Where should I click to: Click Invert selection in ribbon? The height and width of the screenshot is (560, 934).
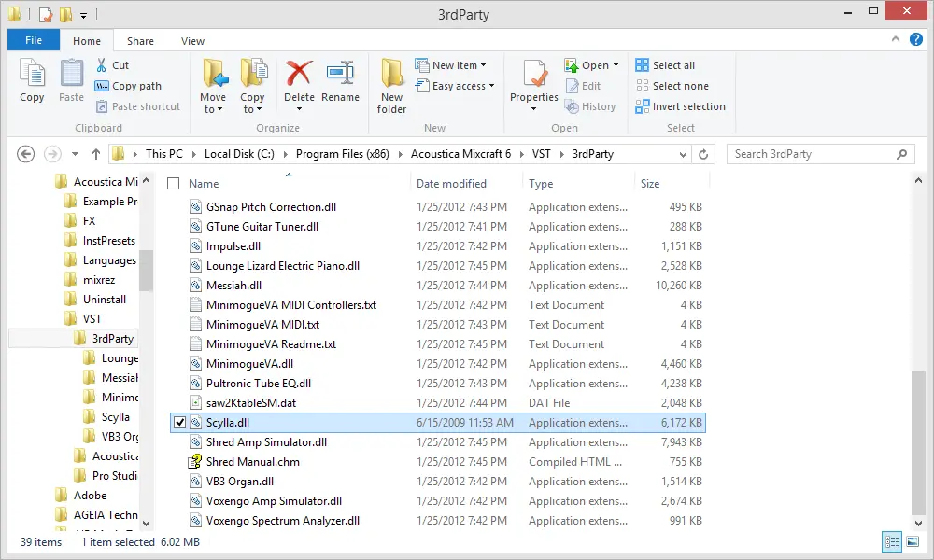(x=680, y=106)
